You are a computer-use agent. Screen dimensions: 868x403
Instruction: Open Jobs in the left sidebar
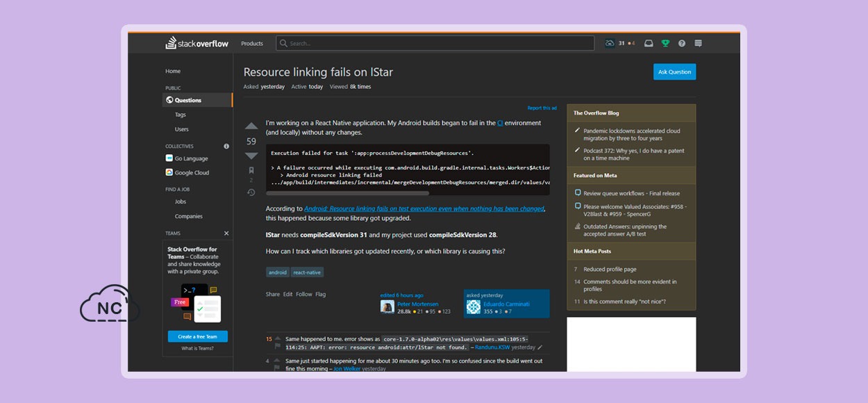click(181, 201)
